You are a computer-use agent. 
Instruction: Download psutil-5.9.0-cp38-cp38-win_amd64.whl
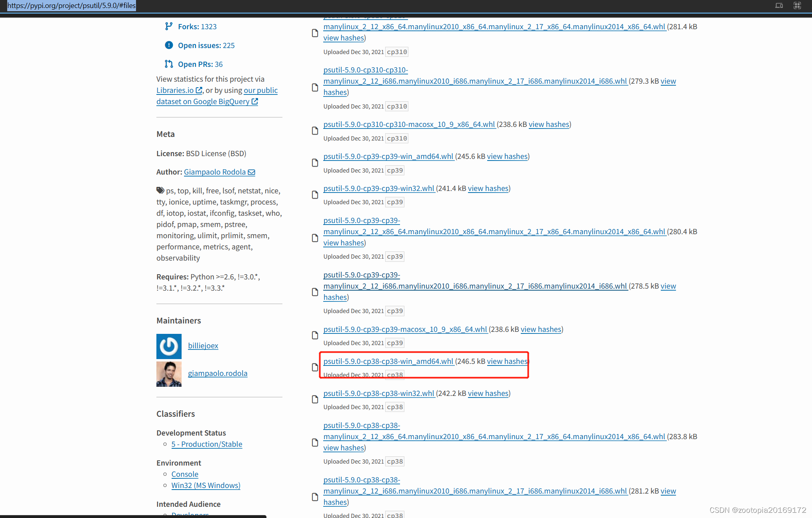coord(388,361)
